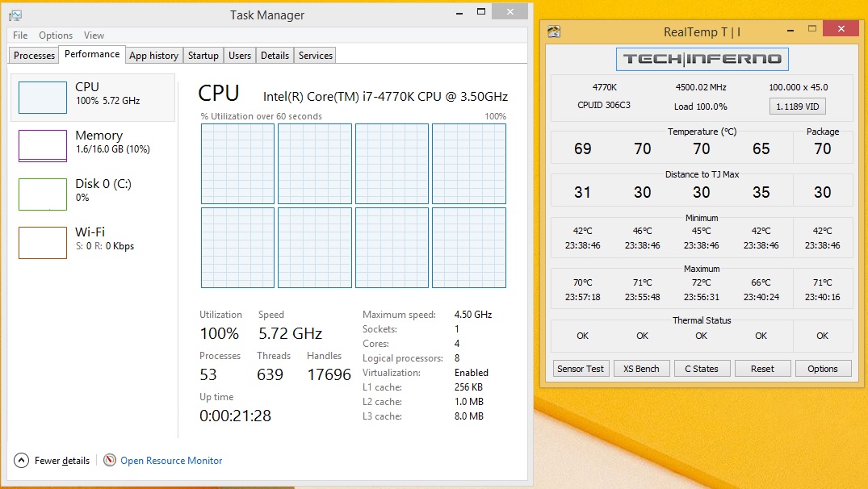This screenshot has height=489, width=868.
Task: Collapse with Fewer details chevron
Action: tap(21, 460)
